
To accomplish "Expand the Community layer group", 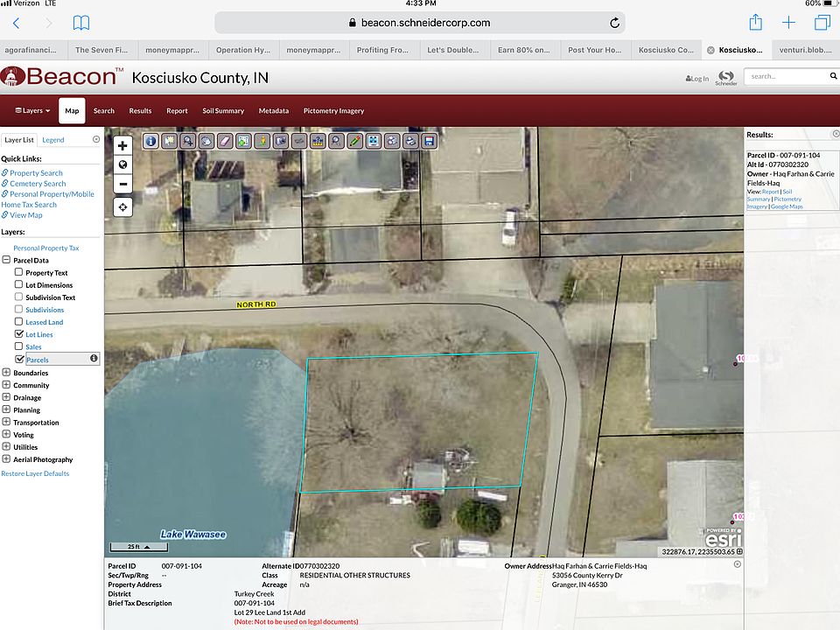I will pyautogui.click(x=6, y=384).
